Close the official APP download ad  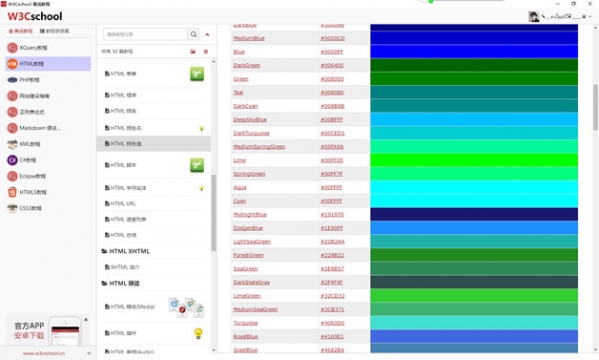[x=86, y=319]
